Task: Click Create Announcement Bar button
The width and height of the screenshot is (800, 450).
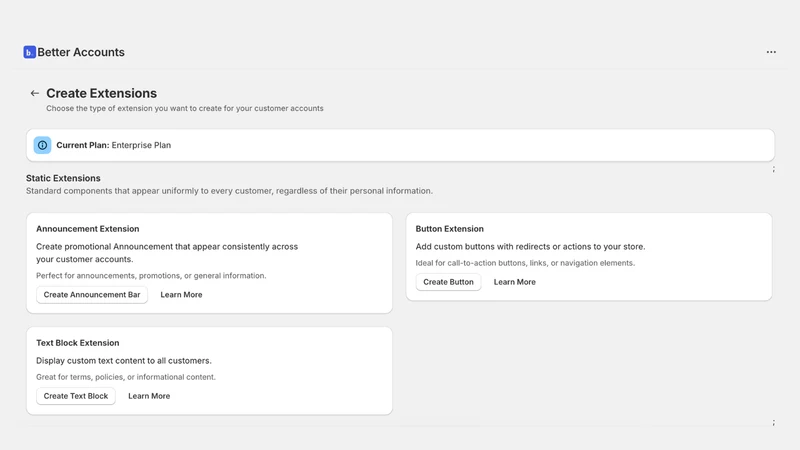Action: [92, 294]
